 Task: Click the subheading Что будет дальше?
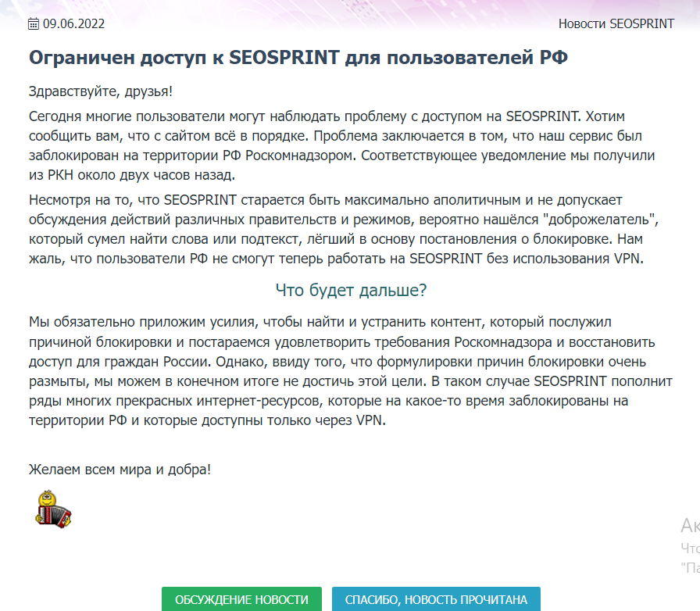(x=351, y=291)
